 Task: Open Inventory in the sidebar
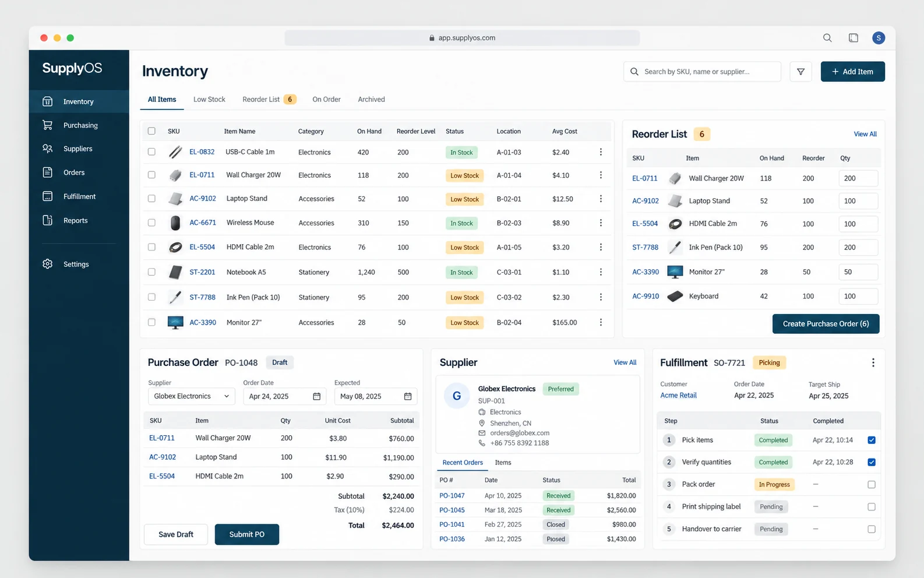pyautogui.click(x=79, y=101)
